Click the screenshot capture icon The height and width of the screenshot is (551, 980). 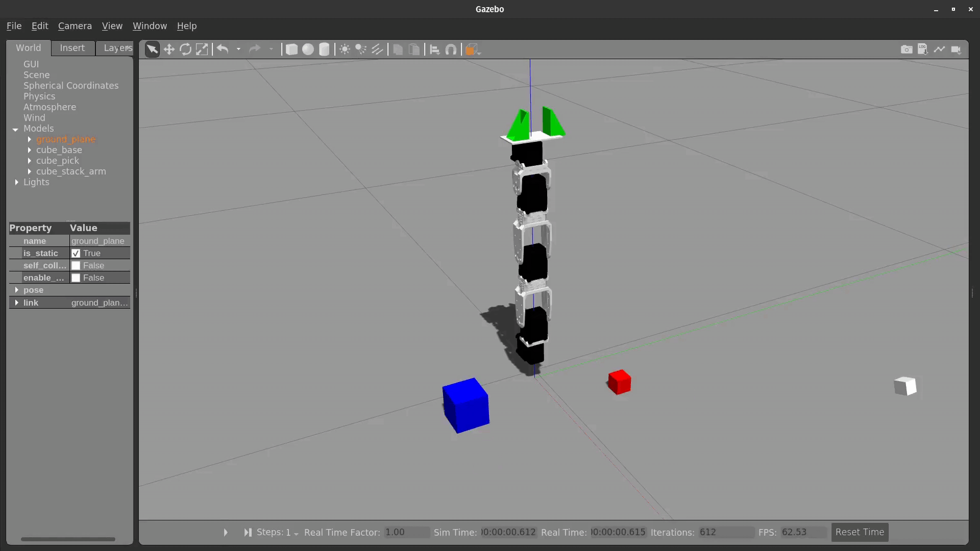906,49
